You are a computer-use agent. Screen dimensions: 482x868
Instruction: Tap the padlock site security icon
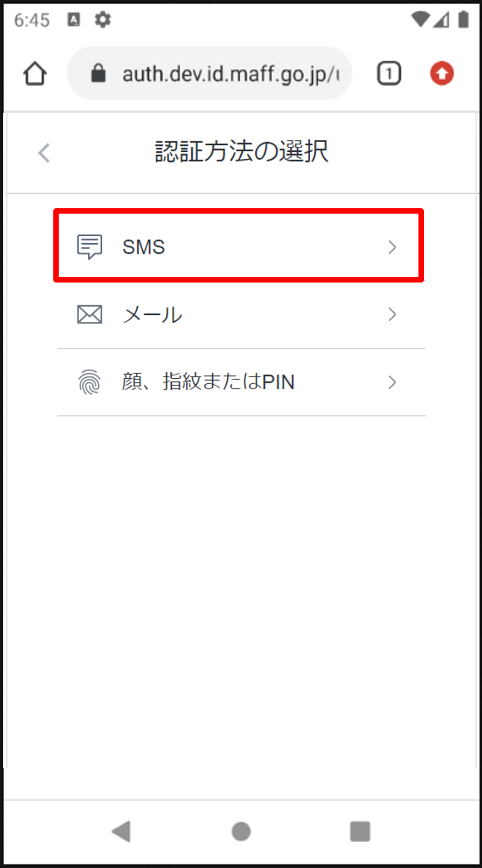coord(98,73)
